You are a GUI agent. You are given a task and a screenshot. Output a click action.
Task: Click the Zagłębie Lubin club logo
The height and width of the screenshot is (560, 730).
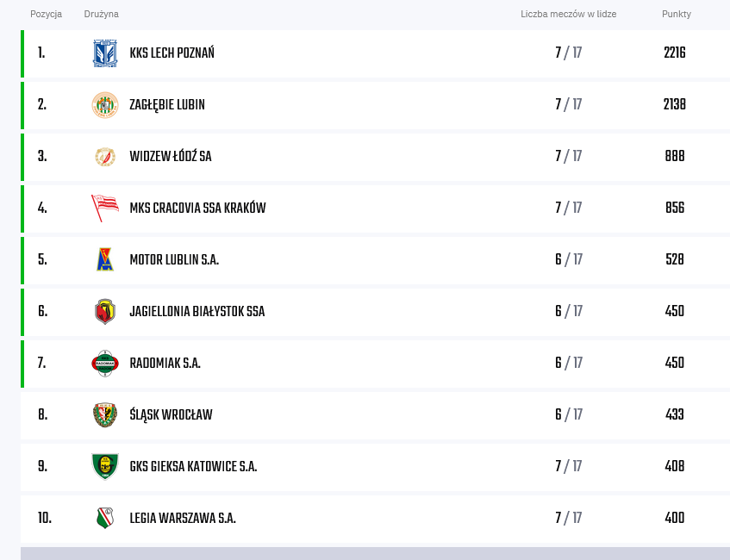[105, 105]
